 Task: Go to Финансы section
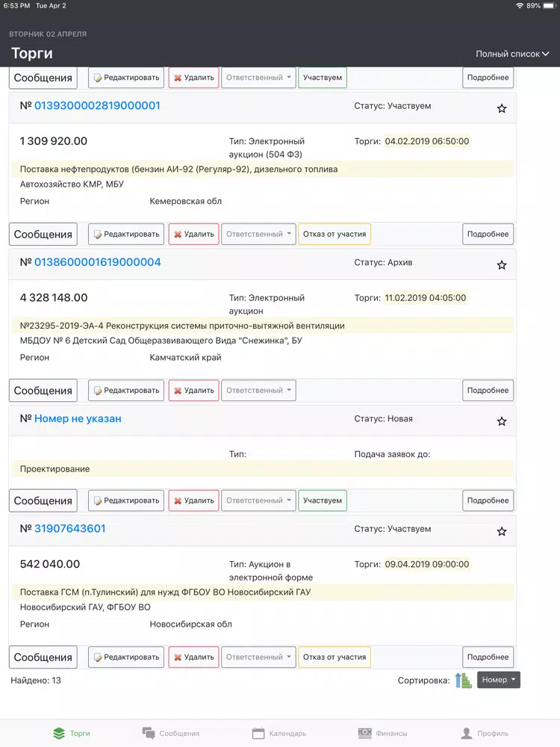tap(382, 734)
